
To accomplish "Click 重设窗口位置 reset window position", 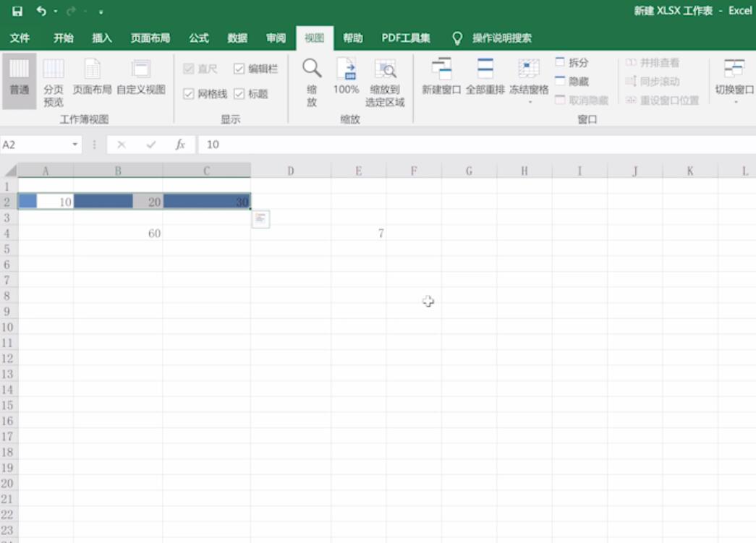I will click(662, 101).
